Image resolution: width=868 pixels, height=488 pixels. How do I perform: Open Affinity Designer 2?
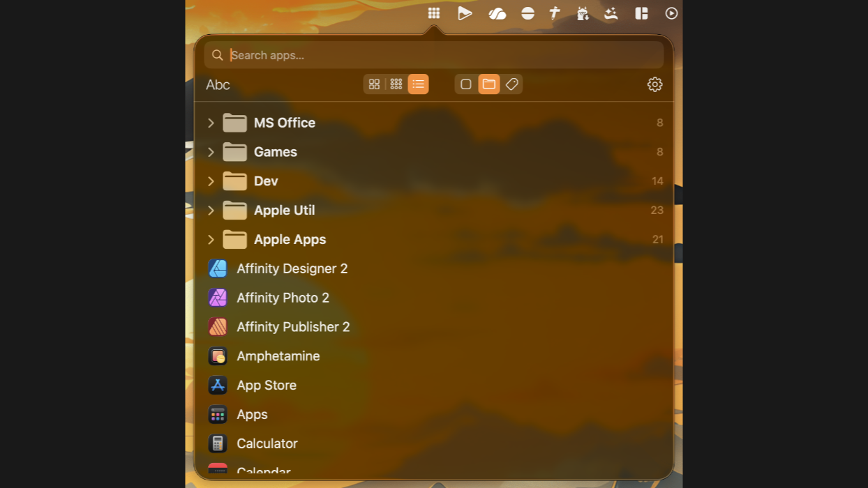click(292, 268)
